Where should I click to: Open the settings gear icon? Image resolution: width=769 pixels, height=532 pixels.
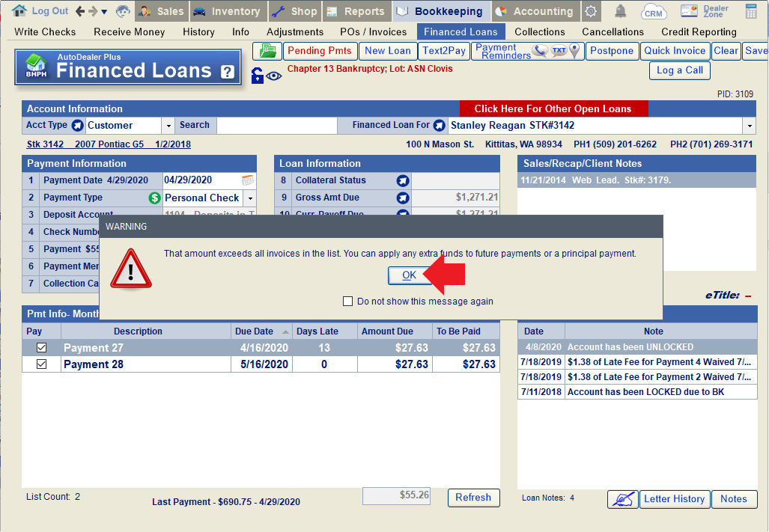[x=591, y=11]
